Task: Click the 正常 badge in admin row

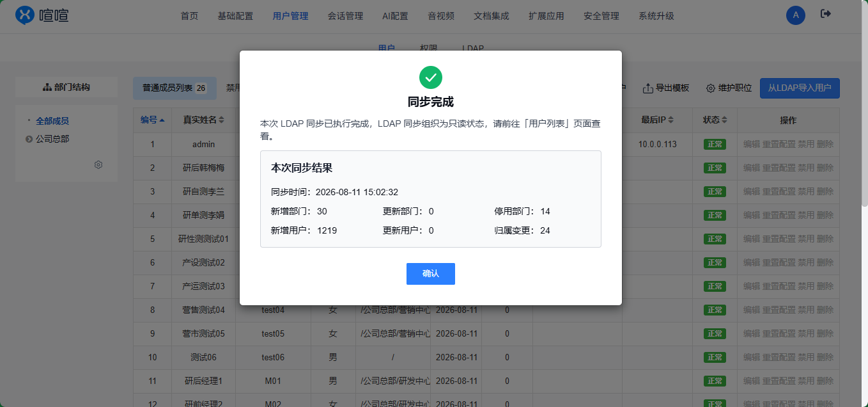Action: pos(714,145)
